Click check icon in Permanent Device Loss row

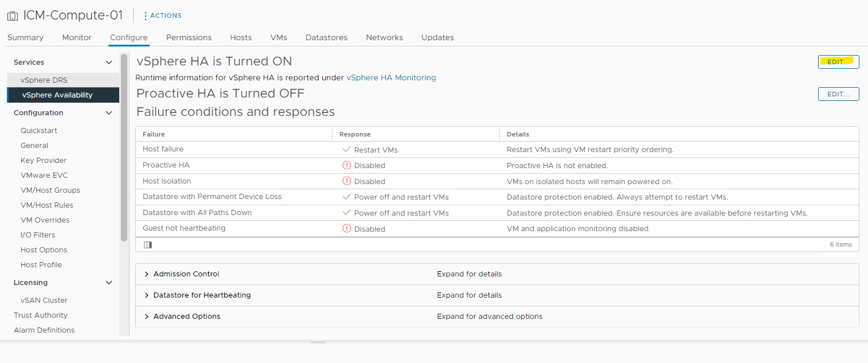(346, 197)
